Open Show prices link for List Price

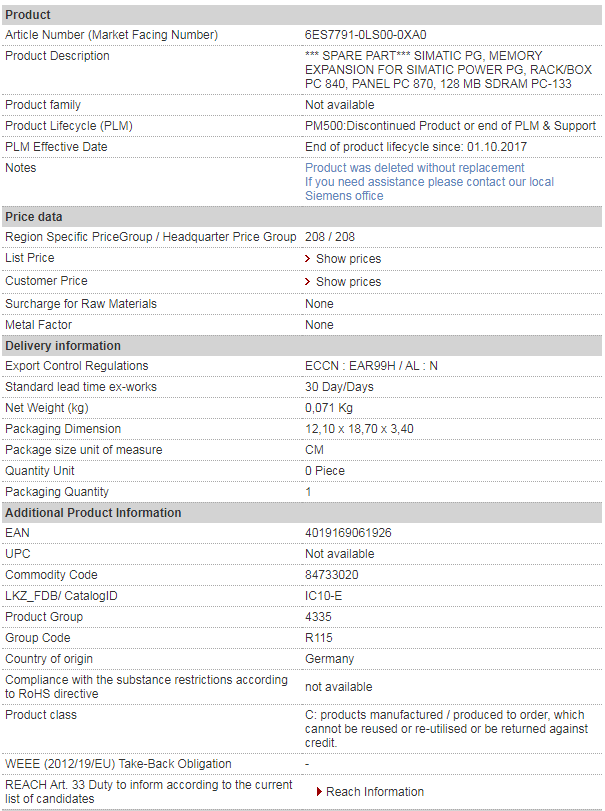click(349, 259)
